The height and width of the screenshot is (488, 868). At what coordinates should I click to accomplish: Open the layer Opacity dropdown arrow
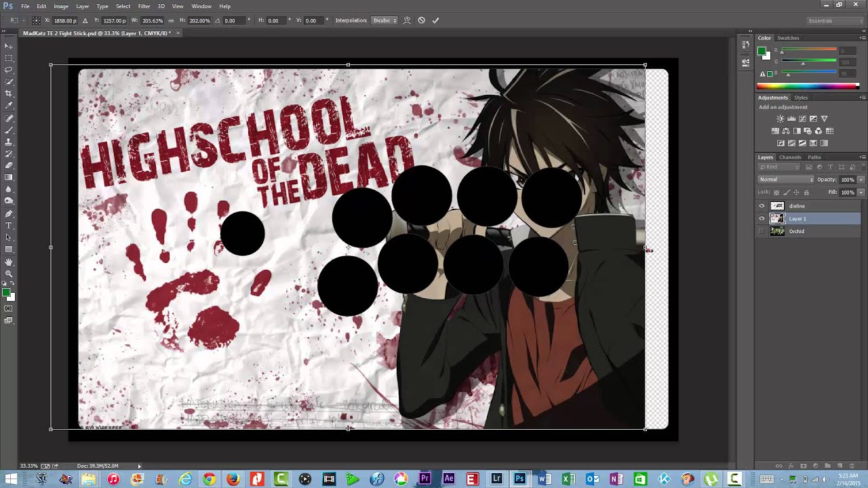861,180
